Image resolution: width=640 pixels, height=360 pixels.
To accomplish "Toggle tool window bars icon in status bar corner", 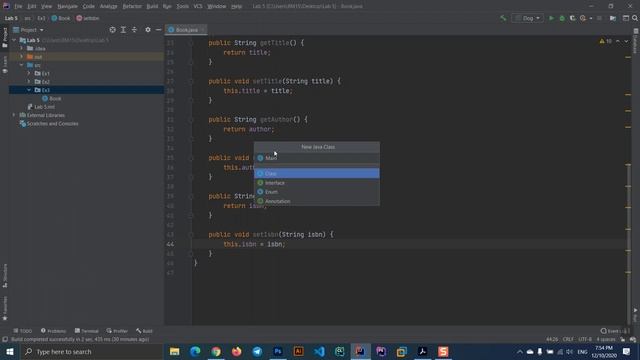I will (5, 340).
